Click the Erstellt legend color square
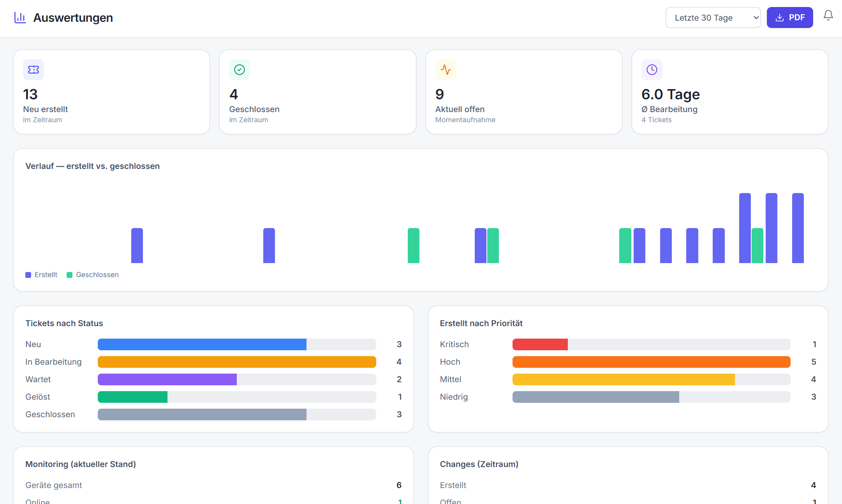Image resolution: width=842 pixels, height=504 pixels. [28, 275]
